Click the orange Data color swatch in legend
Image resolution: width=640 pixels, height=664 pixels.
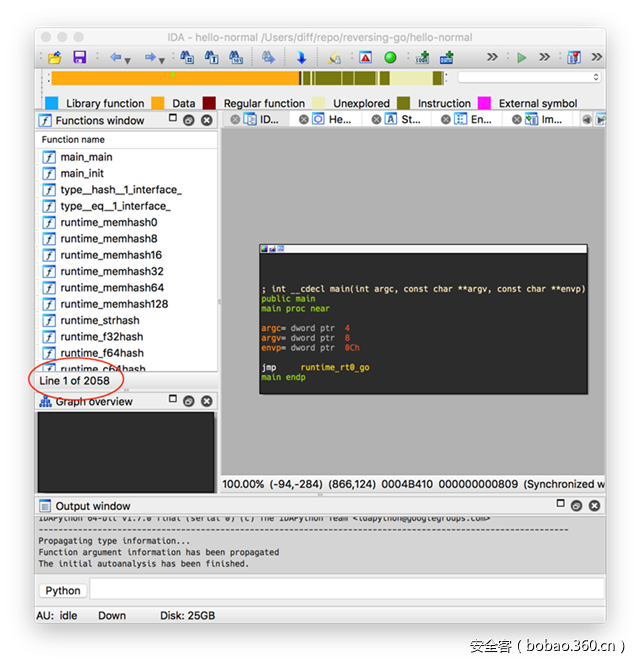click(x=157, y=103)
